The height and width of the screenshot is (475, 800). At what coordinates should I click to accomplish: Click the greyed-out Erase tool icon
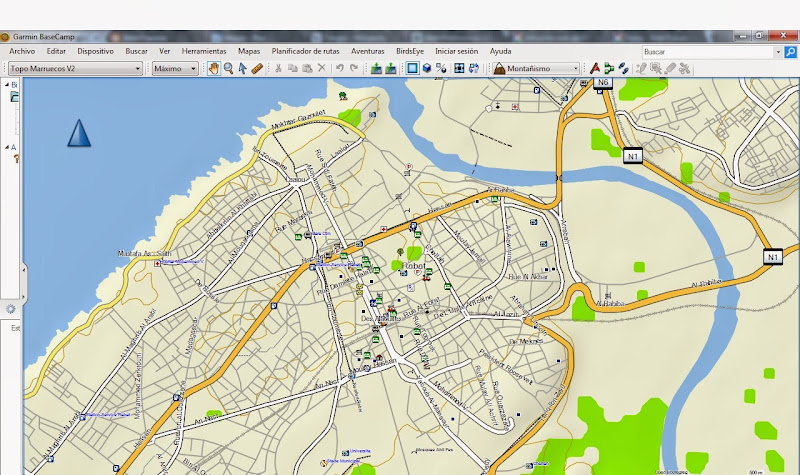pos(670,68)
